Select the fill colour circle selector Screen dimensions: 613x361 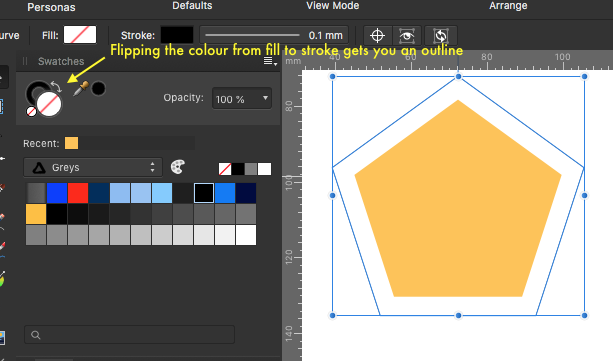(49, 104)
